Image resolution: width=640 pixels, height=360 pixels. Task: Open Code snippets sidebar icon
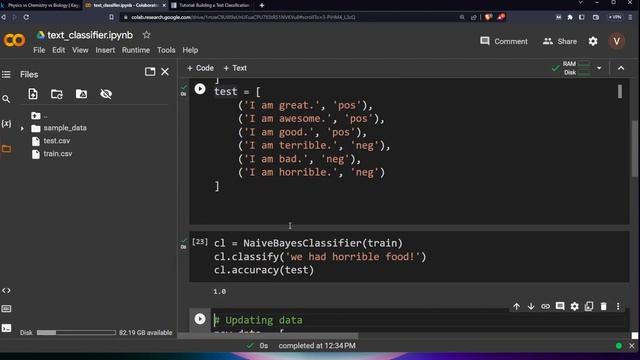click(6, 291)
